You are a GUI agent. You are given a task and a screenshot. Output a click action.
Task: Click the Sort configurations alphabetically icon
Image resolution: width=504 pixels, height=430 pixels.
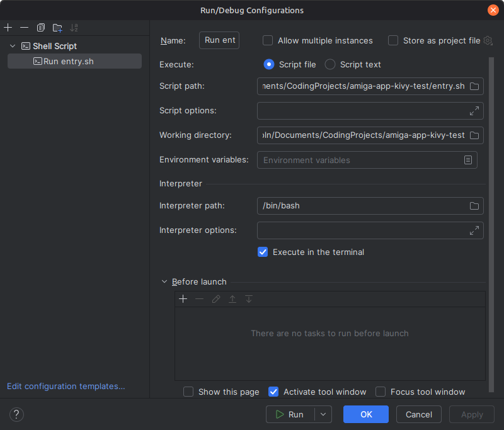pos(74,28)
